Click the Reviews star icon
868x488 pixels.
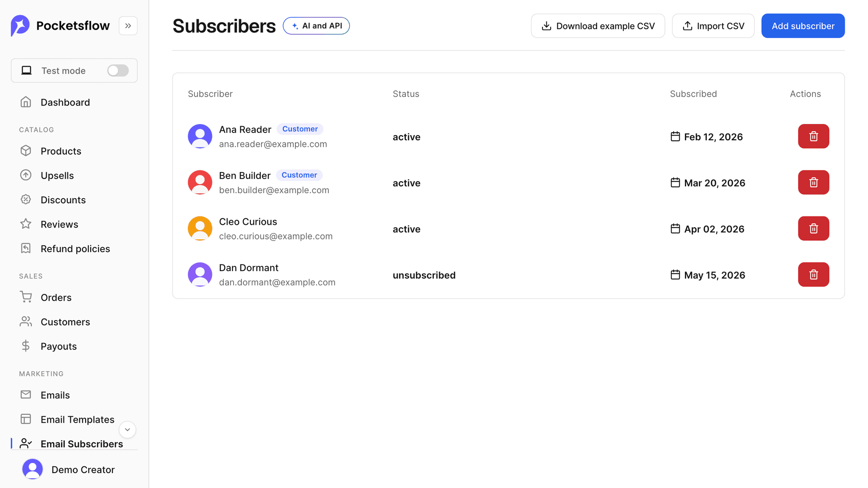(26, 224)
